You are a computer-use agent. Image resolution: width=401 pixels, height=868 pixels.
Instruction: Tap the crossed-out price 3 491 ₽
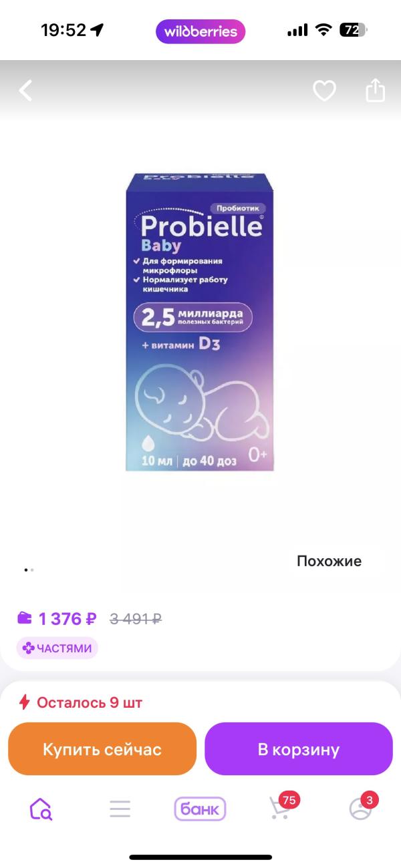[136, 619]
